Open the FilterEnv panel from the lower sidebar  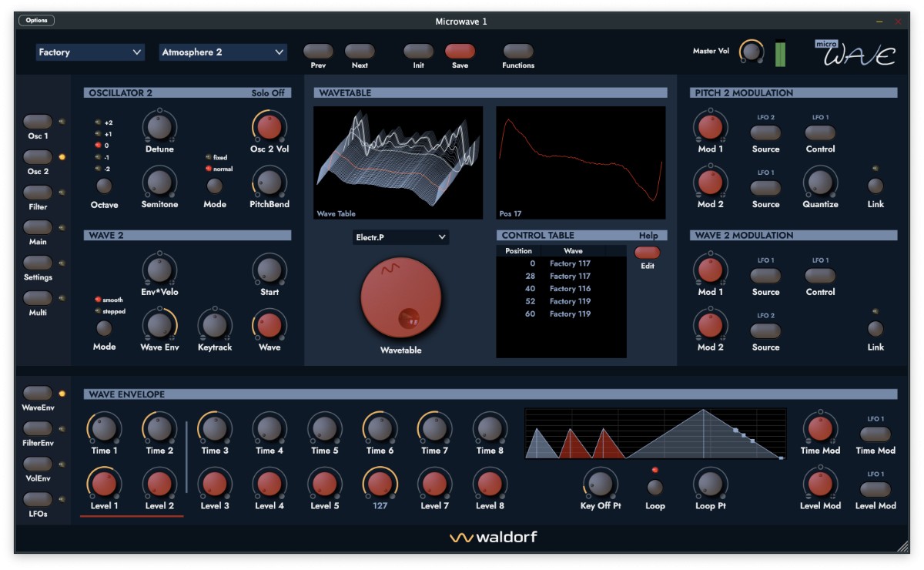[x=37, y=427]
